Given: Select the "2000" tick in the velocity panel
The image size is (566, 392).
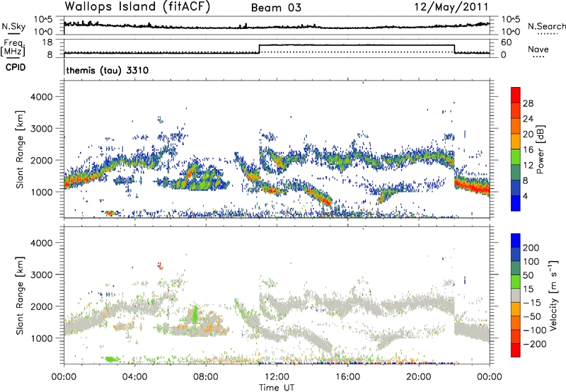Looking at the screenshot, I should click(42, 306).
